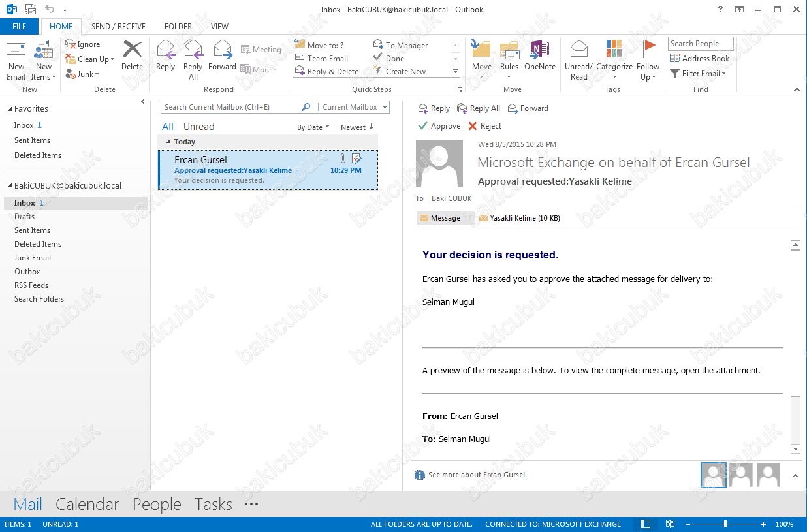Open the navigation options ellipsis
Image resolution: width=807 pixels, height=532 pixels.
click(251, 504)
